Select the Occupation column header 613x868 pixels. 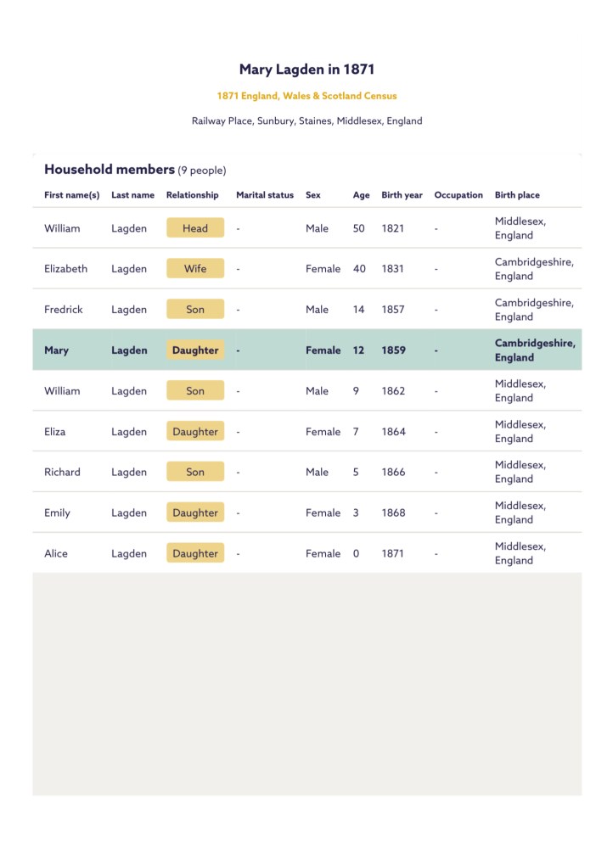(458, 195)
